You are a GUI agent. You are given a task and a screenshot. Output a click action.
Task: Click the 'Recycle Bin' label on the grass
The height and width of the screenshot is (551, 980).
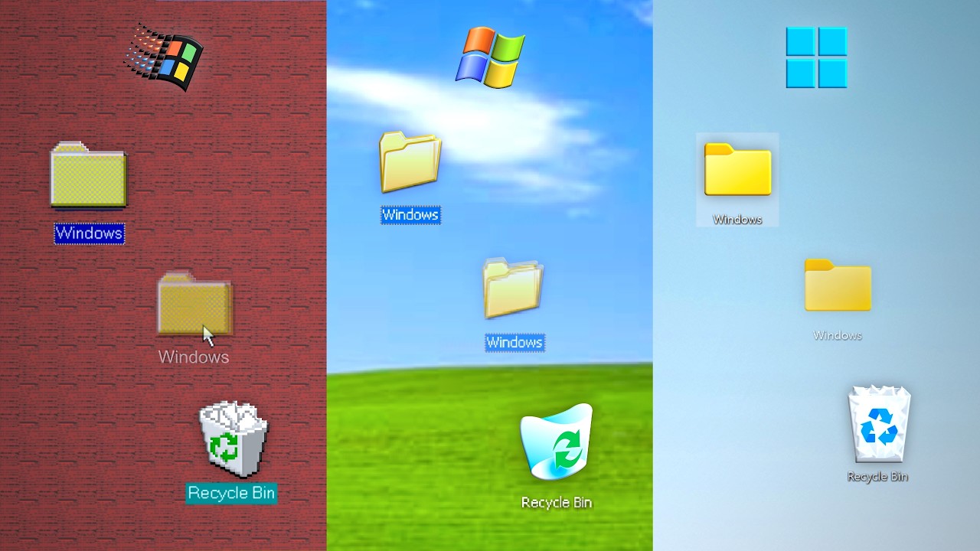[x=557, y=502]
